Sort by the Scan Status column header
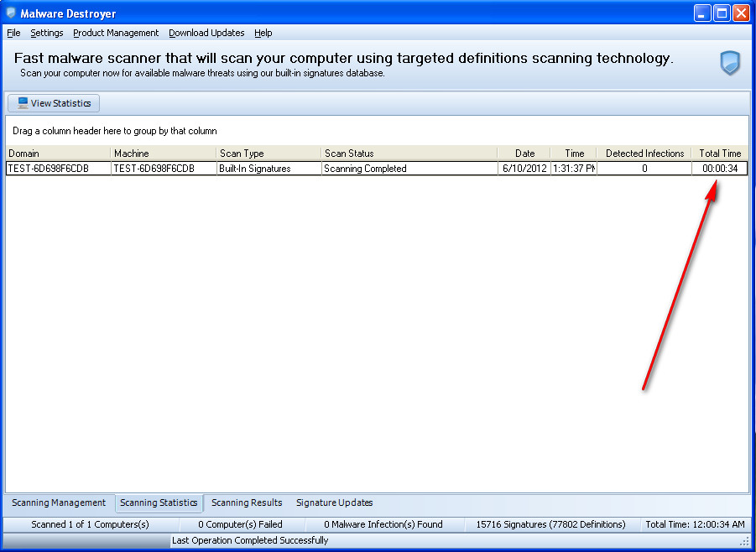This screenshot has height=552, width=756. pyautogui.click(x=409, y=154)
